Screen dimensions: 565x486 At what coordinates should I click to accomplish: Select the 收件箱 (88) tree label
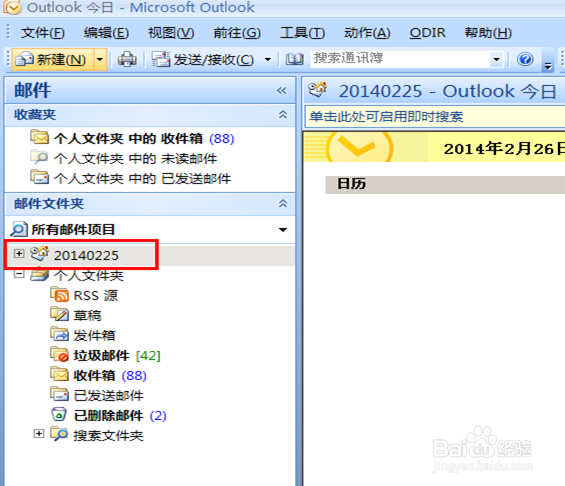pyautogui.click(x=110, y=376)
